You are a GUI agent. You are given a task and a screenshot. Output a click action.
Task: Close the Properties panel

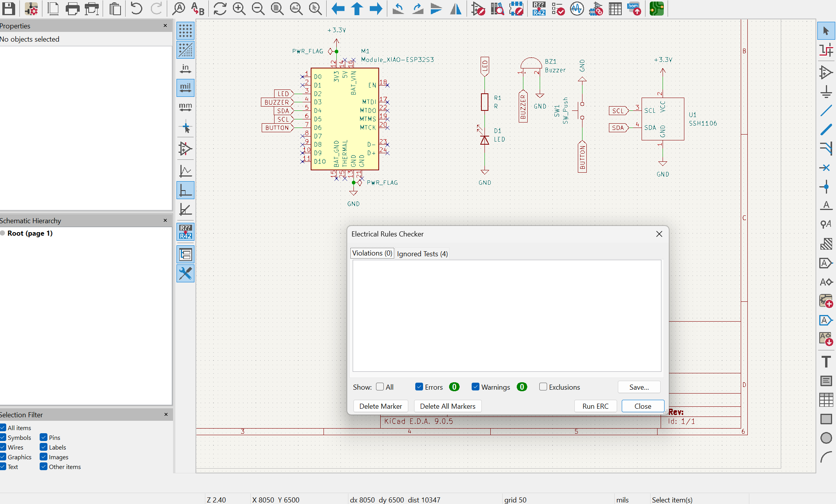[x=165, y=25]
